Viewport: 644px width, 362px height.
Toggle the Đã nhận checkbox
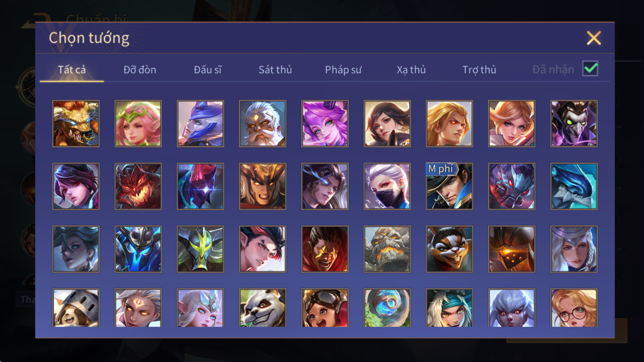[590, 69]
